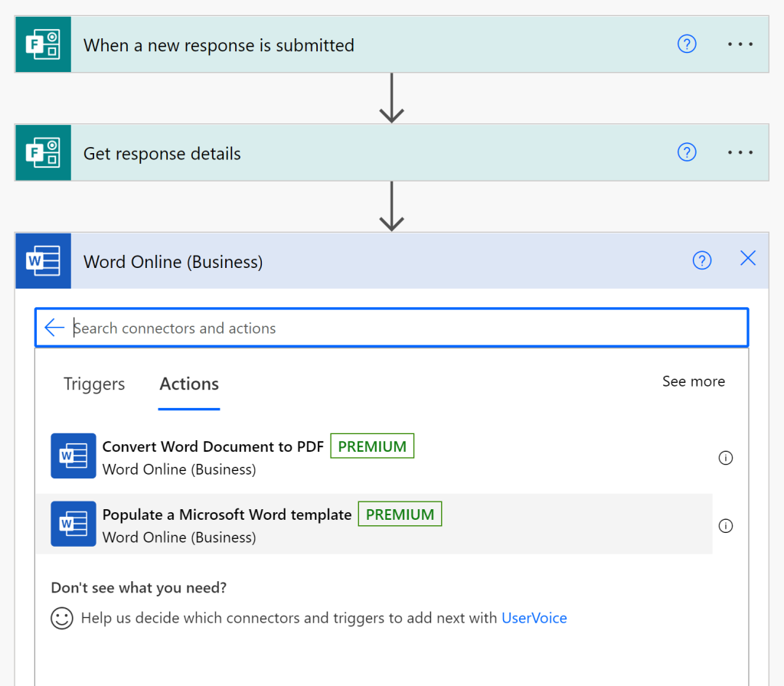Open the ellipsis menu for 'Get response details'
The height and width of the screenshot is (686, 784).
tap(740, 152)
